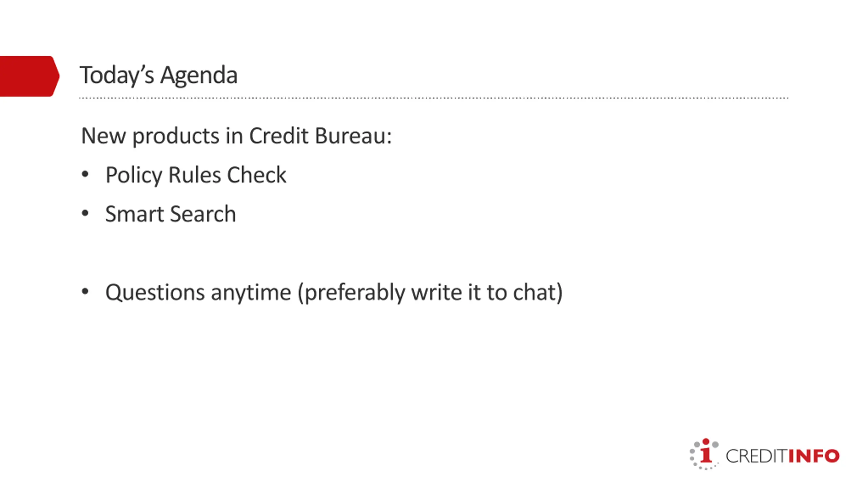Select the "Today's Agenda" slide title
This screenshot has width=868, height=488.
pos(158,75)
